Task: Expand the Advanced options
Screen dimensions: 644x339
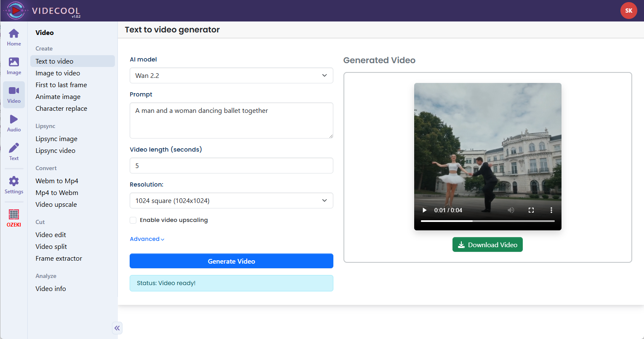Action: click(x=147, y=239)
